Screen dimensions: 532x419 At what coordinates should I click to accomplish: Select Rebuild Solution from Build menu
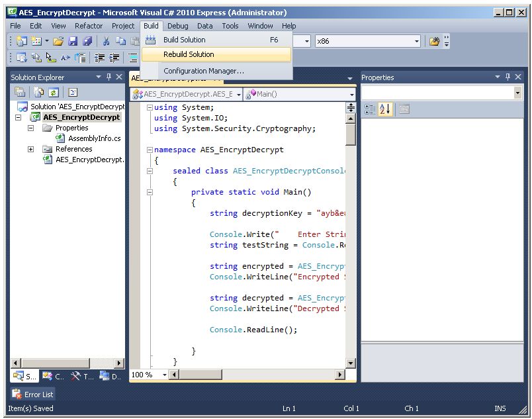189,54
